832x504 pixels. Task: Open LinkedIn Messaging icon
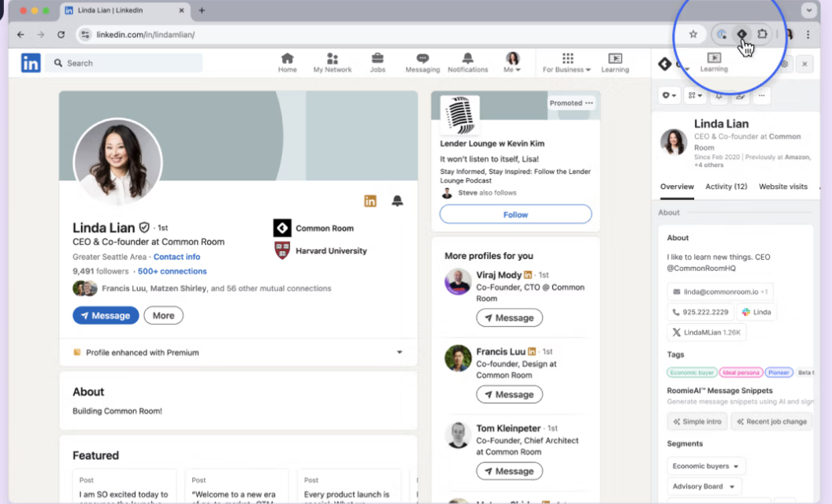[422, 61]
